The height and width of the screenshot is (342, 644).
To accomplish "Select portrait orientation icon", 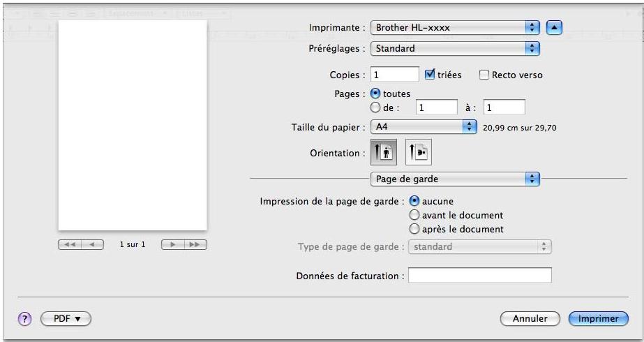I will click(x=384, y=152).
